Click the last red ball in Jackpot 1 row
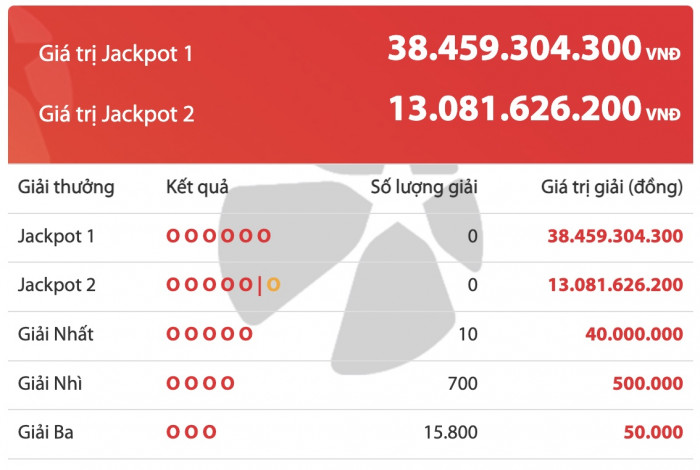 264,236
